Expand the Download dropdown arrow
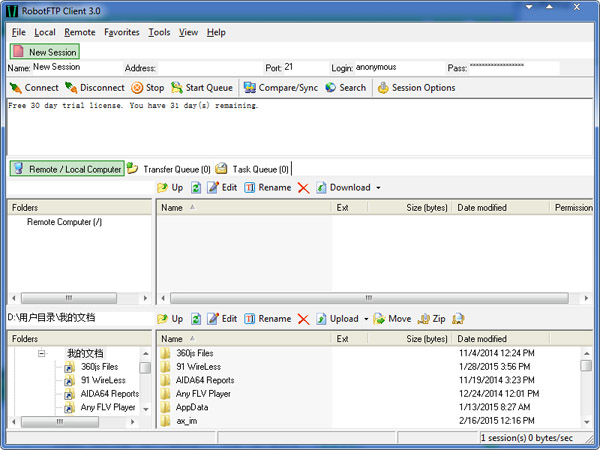The width and height of the screenshot is (600, 450). (379, 188)
